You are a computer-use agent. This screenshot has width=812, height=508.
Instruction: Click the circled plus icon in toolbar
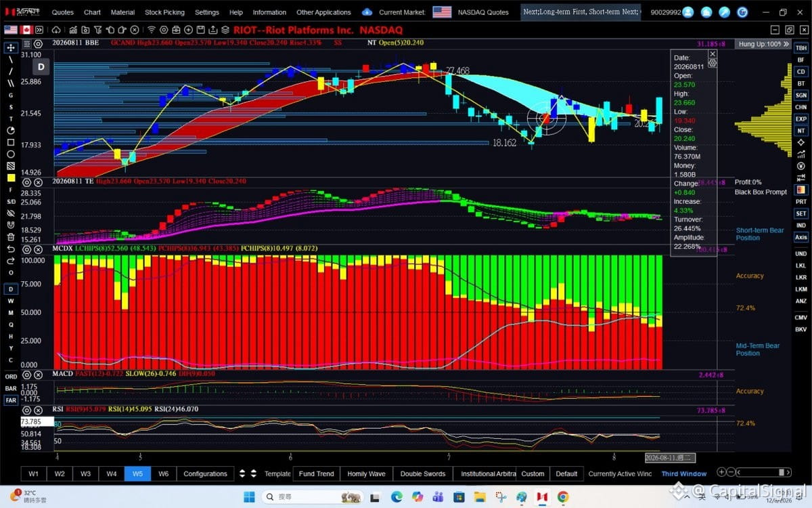point(188,30)
